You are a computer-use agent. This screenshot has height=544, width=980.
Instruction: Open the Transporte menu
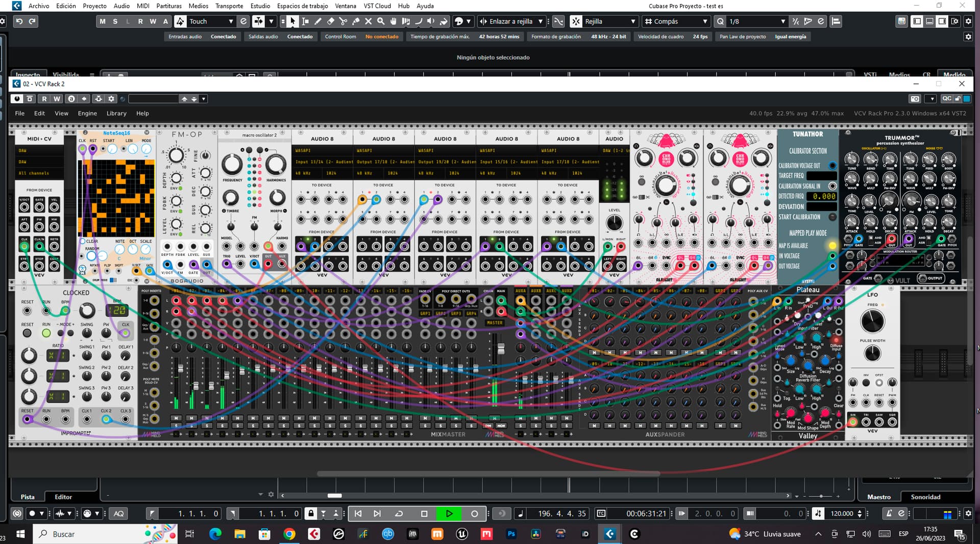point(229,6)
